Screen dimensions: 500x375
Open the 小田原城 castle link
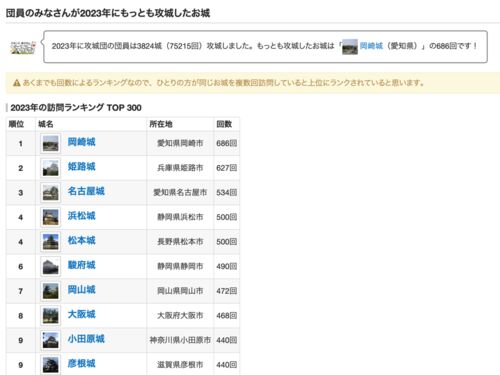tap(86, 339)
